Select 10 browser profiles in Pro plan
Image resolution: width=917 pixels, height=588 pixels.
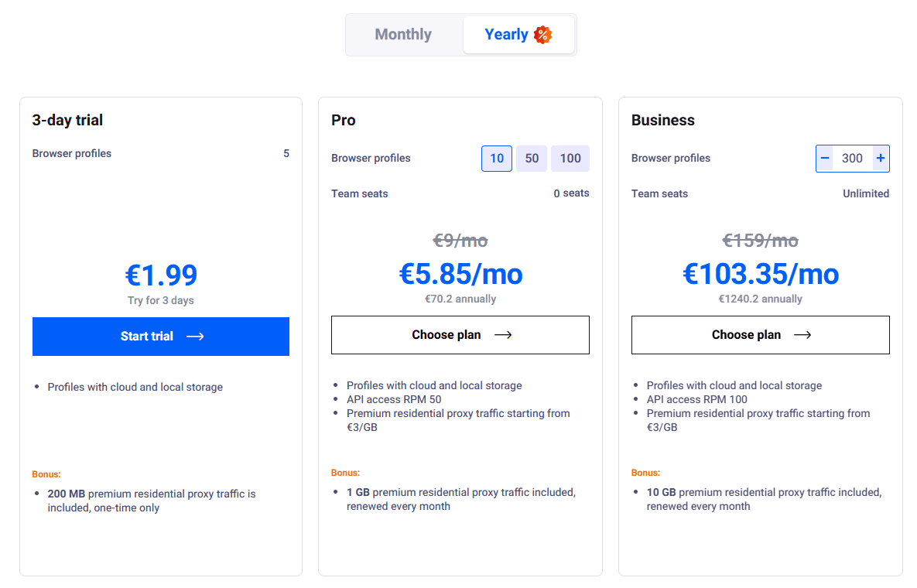496,158
